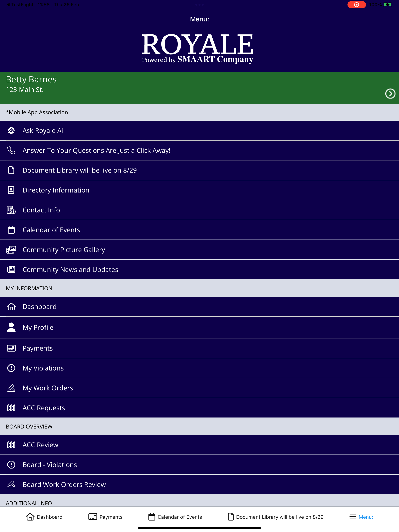Screen dimensions: 399x532
Task: Tap the Board - Violations alert icon
Action: [11, 465]
